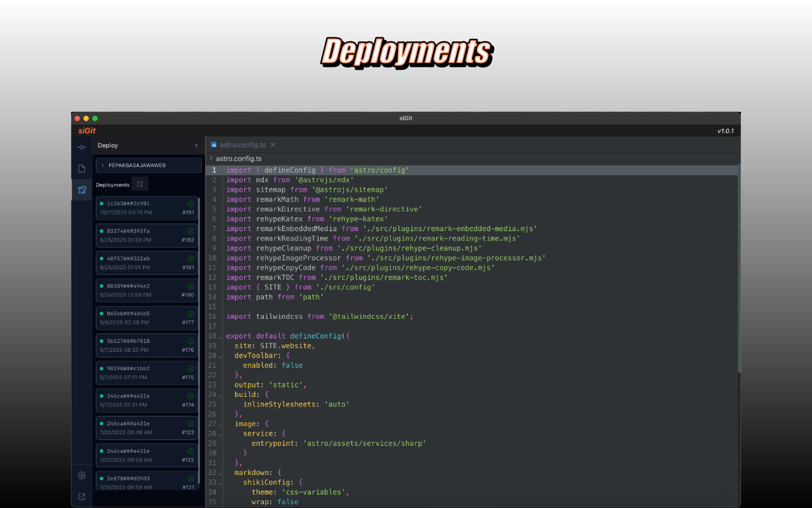Screen dimensions: 812x508
Task: Click success check icon on deployment #175
Action: click(x=191, y=368)
